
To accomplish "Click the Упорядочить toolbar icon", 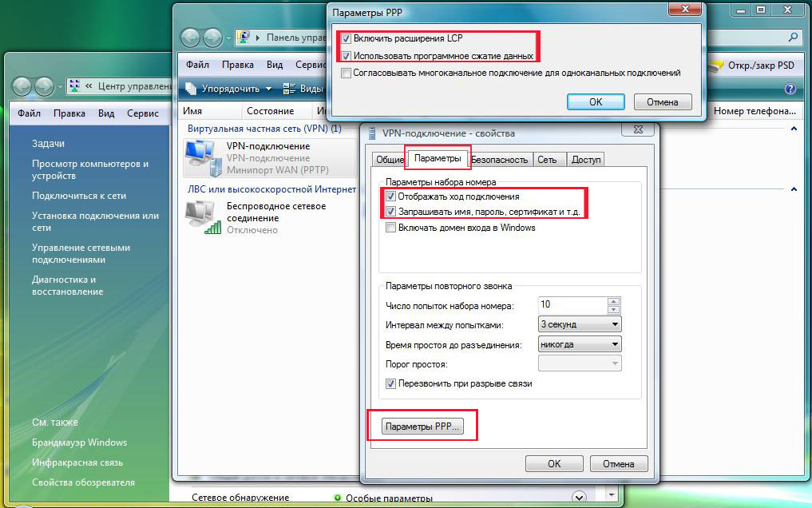I will pyautogui.click(x=191, y=89).
